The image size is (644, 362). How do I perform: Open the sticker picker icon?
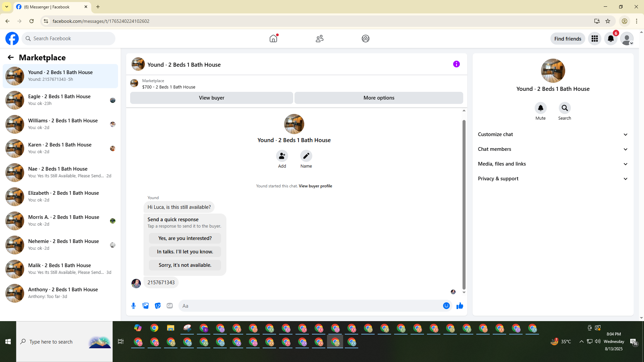[158, 306]
